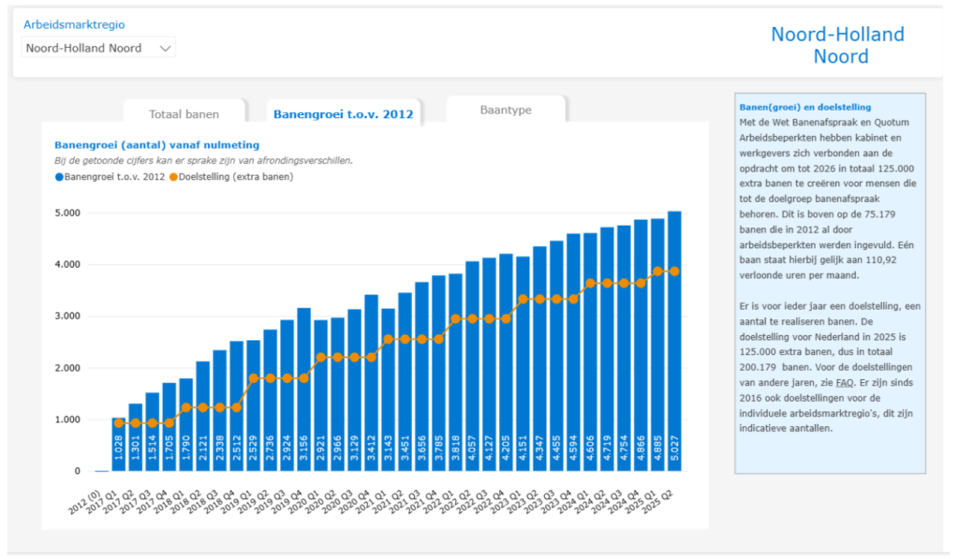
Task: Click the Banen(groei) en doelstelling heading
Action: 805,108
